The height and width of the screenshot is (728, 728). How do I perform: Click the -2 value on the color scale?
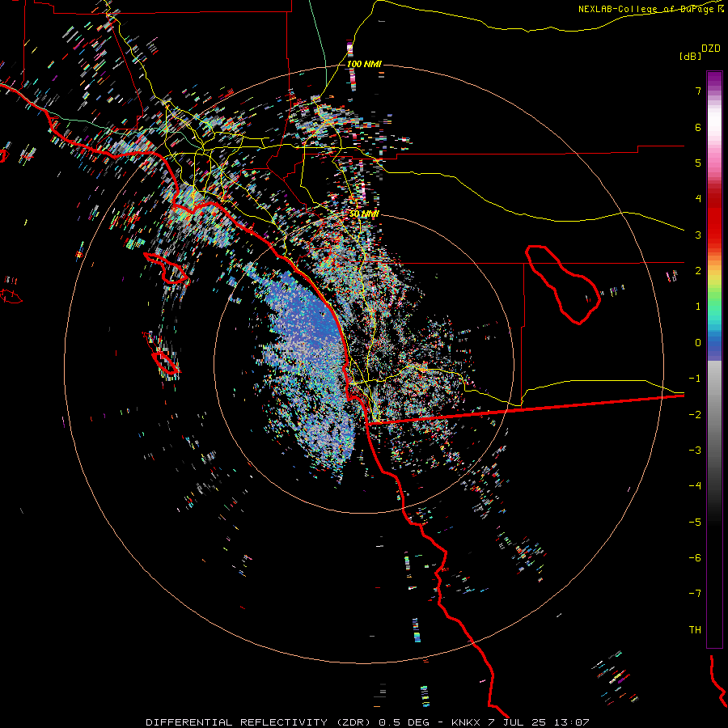tap(695, 415)
